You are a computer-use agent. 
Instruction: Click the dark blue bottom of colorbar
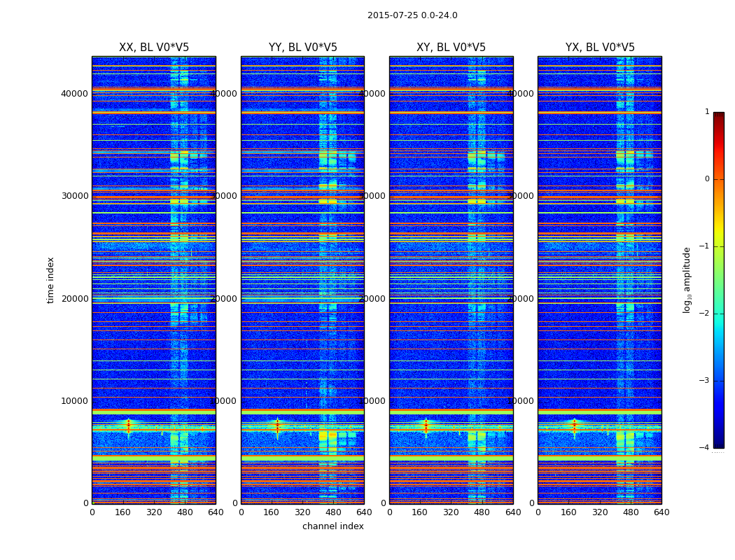[719, 443]
